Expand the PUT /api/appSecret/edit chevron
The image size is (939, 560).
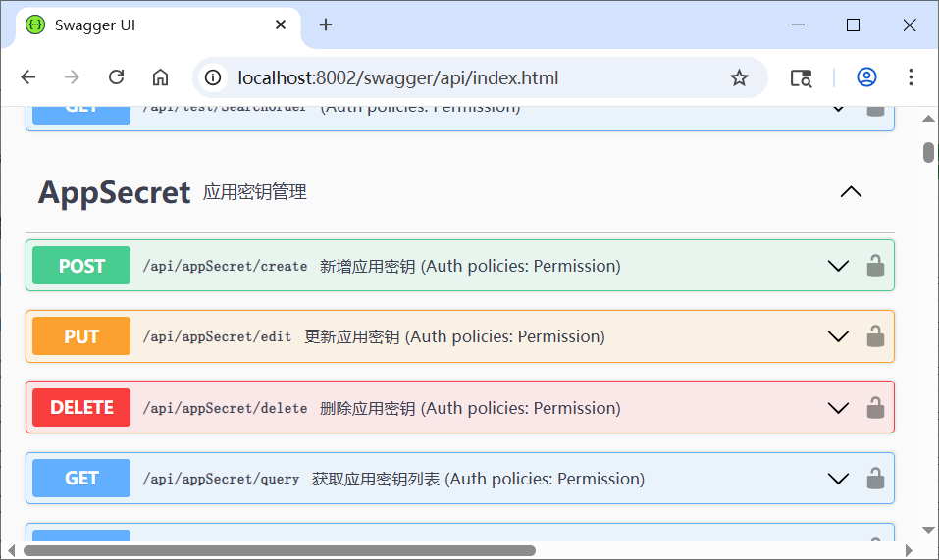(838, 336)
